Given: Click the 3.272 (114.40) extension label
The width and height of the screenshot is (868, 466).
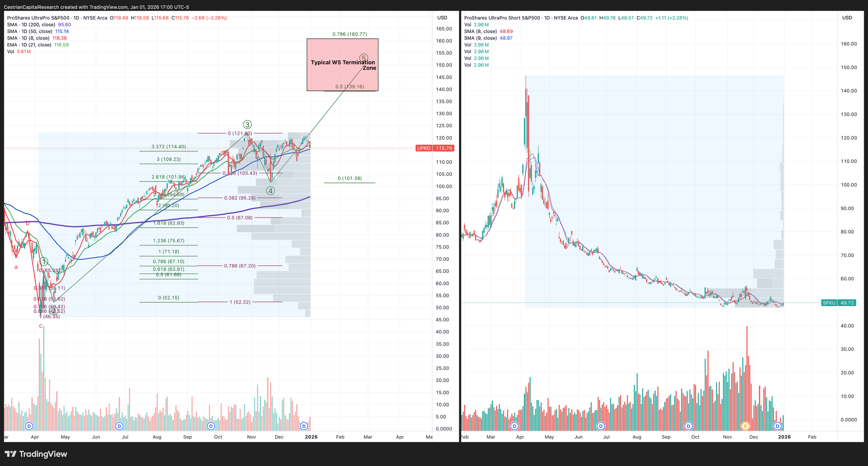Looking at the screenshot, I should pos(168,147).
